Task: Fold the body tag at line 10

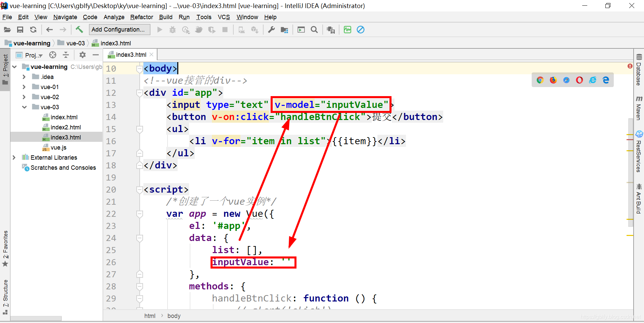Action: click(140, 69)
